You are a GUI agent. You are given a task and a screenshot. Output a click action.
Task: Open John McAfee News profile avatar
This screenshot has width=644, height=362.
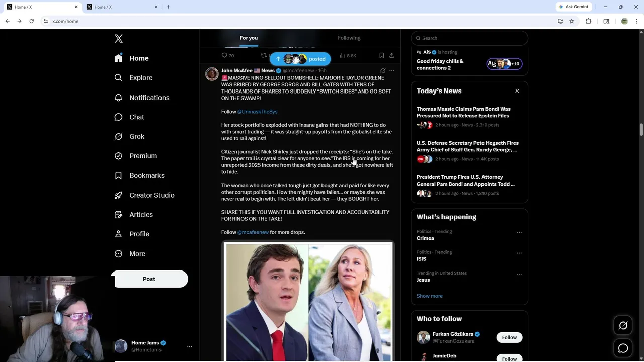212,74
